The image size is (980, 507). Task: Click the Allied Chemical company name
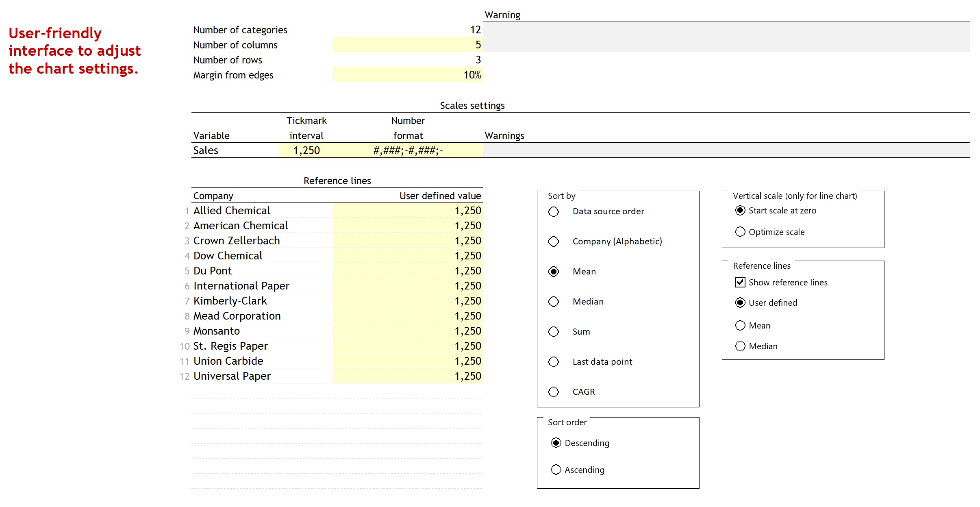tap(232, 211)
